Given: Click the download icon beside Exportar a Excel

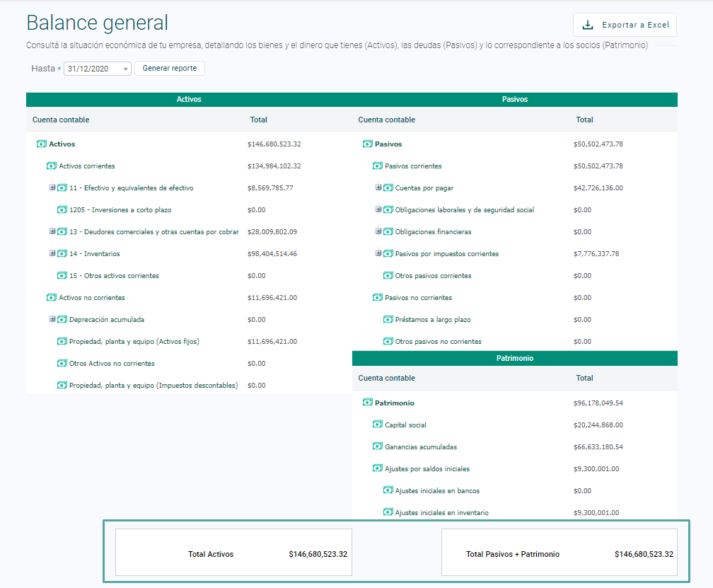Looking at the screenshot, I should click(588, 25).
